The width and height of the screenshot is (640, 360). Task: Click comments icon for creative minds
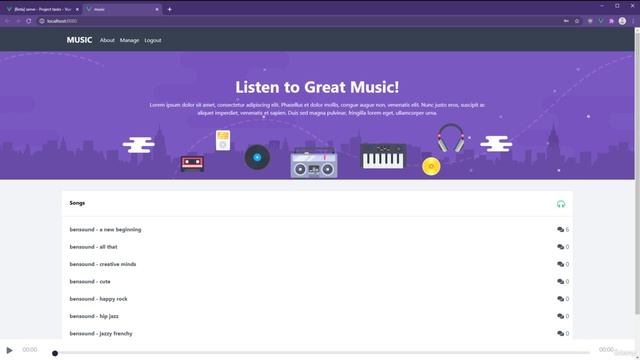(x=560, y=264)
